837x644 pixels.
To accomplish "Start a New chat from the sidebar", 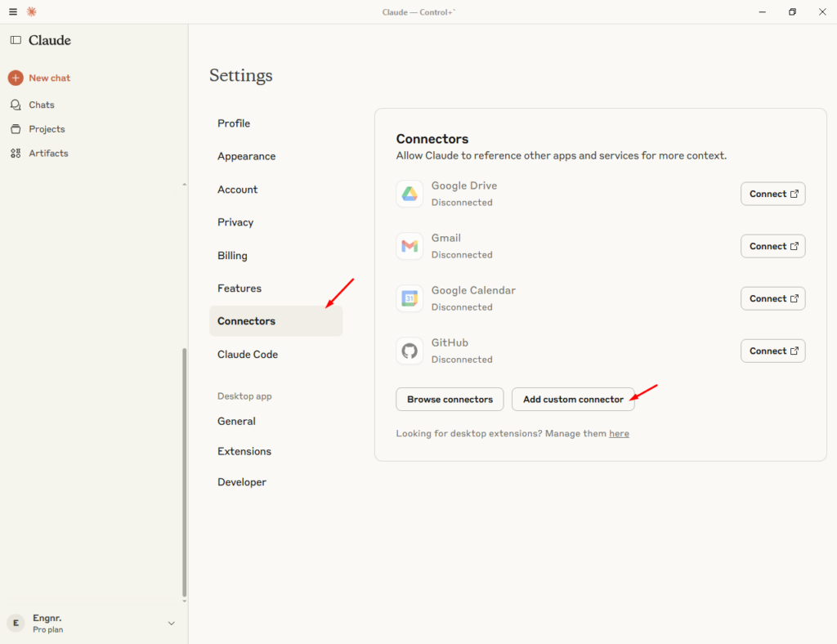I will coord(50,78).
